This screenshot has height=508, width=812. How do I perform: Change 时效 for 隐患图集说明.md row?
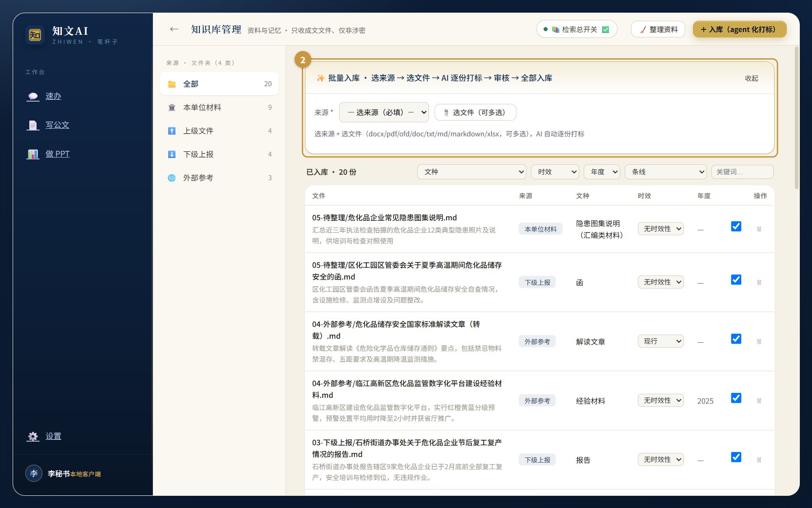tap(661, 228)
